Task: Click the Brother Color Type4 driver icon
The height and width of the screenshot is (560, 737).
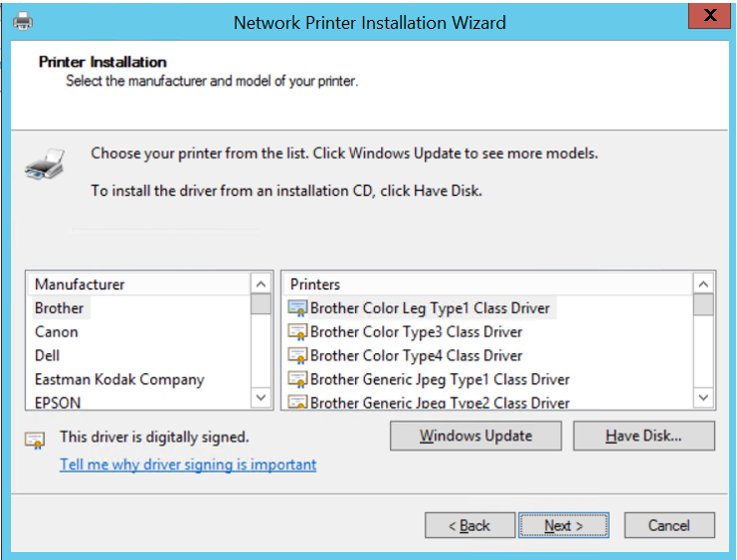Action: [297, 356]
